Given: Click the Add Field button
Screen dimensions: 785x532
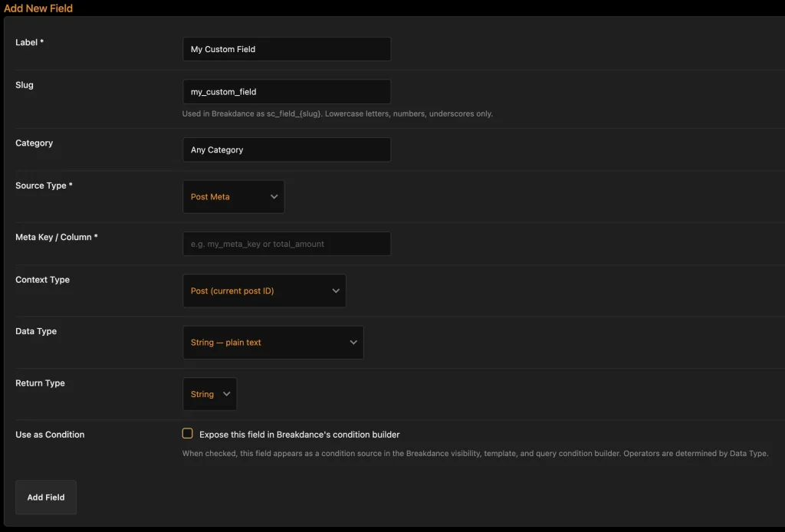Looking at the screenshot, I should [46, 497].
